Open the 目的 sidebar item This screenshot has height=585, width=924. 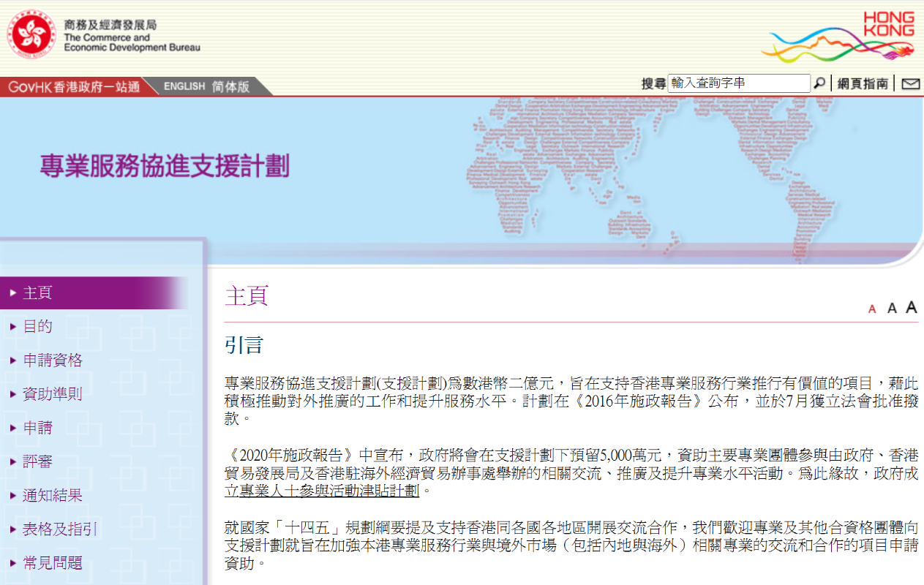pos(37,326)
